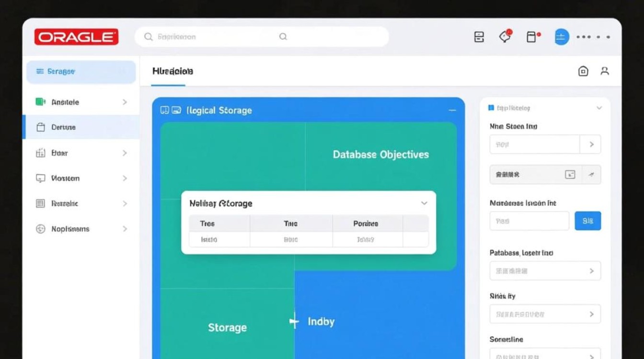Open the tag notifications icon with red badge

[x=505, y=37]
